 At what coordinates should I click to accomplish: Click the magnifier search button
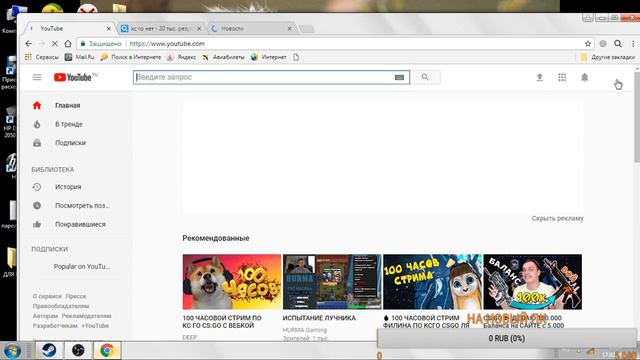(425, 77)
